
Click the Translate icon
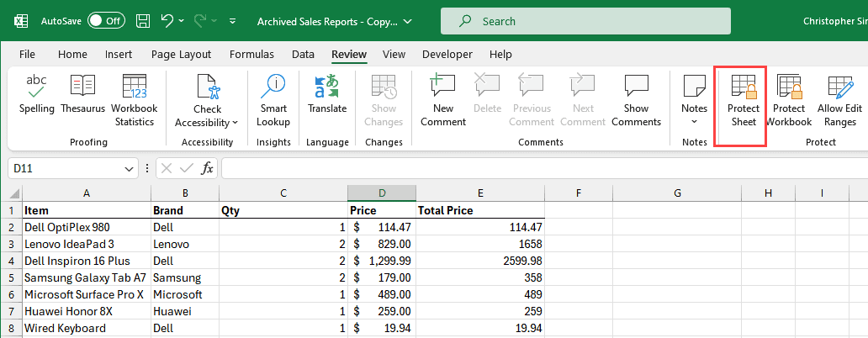click(x=327, y=87)
